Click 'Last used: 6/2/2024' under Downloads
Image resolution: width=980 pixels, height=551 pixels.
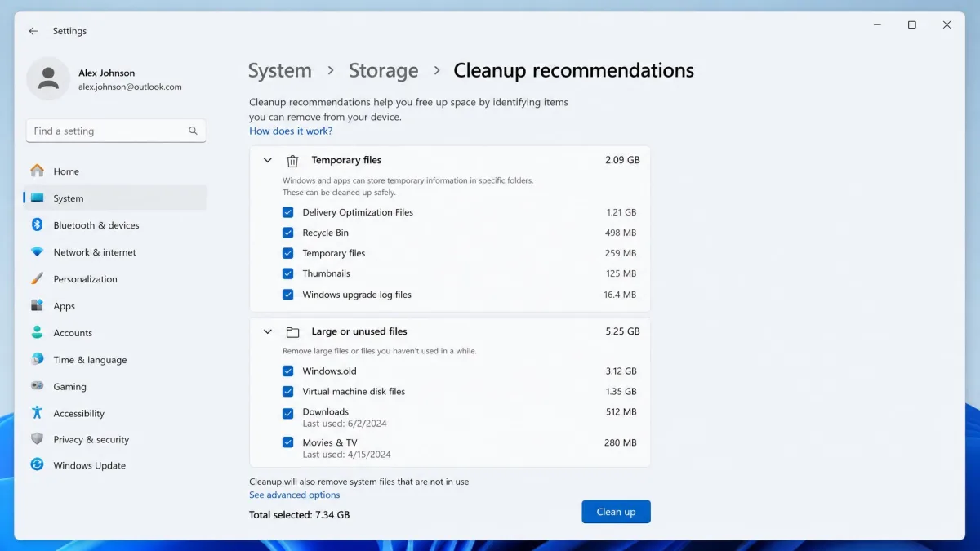pos(345,424)
